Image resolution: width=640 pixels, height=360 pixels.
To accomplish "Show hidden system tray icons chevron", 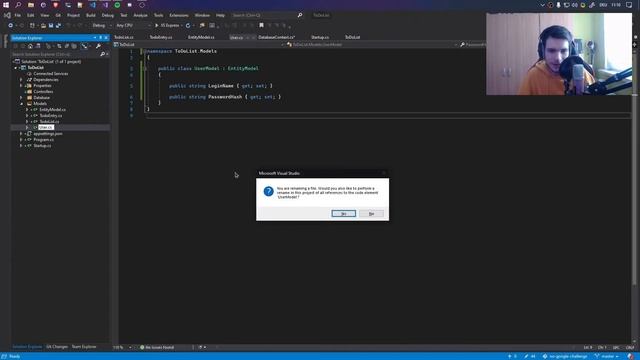I will pos(542,5).
